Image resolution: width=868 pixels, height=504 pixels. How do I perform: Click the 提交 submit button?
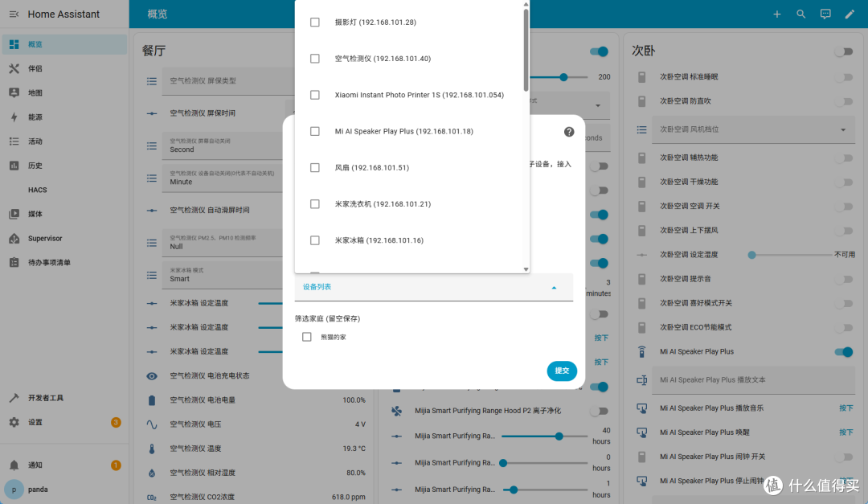pos(562,371)
